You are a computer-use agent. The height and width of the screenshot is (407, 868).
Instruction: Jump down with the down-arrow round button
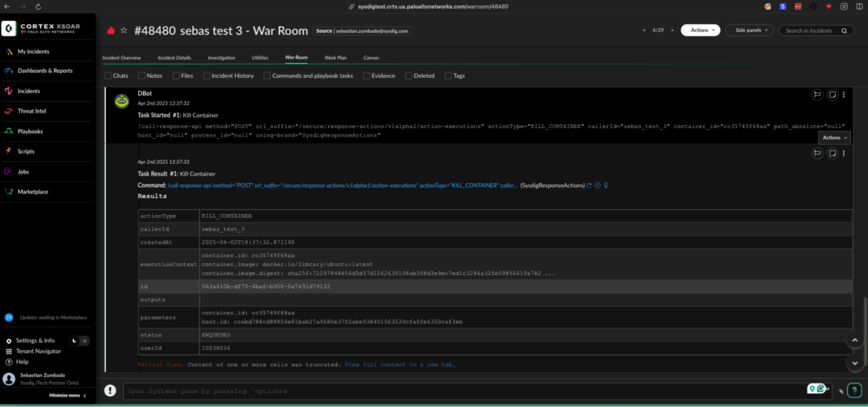point(855,363)
